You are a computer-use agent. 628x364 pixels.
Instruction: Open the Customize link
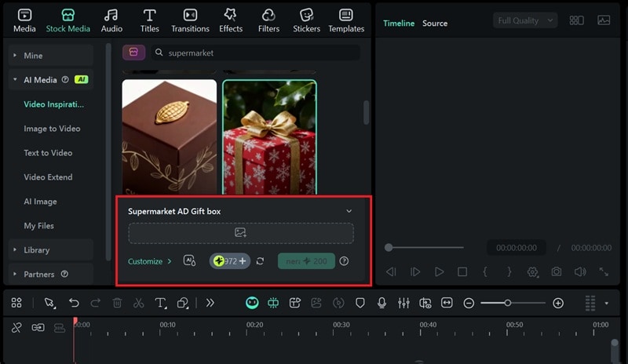coord(149,261)
